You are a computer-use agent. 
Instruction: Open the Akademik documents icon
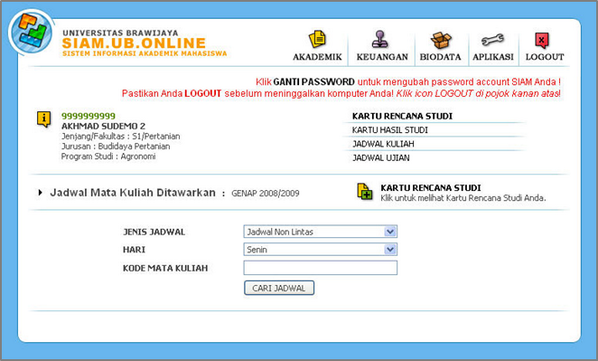coord(317,39)
